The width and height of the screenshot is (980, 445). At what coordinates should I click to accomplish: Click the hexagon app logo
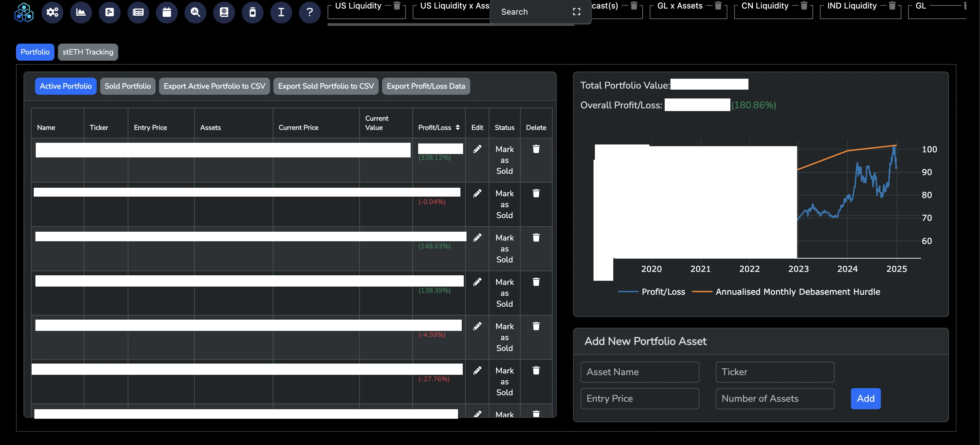(x=23, y=12)
